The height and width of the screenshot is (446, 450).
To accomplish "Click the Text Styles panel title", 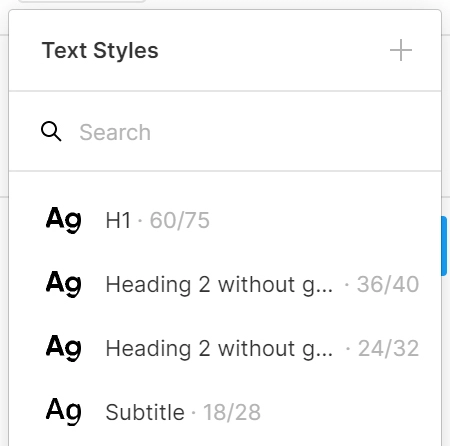I will [100, 51].
